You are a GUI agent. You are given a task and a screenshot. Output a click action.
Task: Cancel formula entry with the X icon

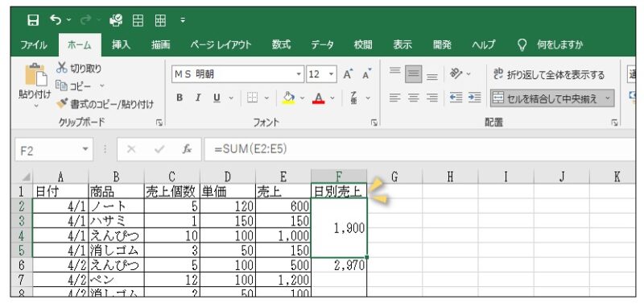(131, 150)
